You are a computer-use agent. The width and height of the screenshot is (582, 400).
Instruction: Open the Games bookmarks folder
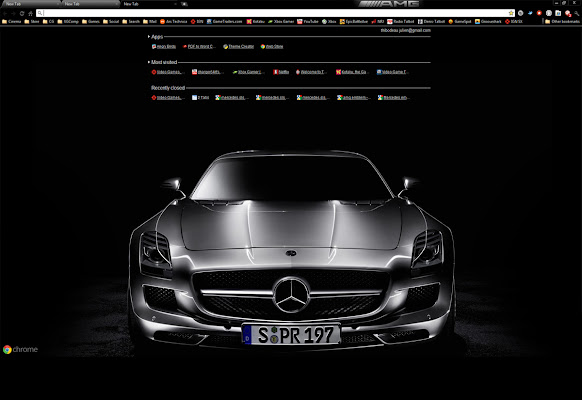coord(91,22)
